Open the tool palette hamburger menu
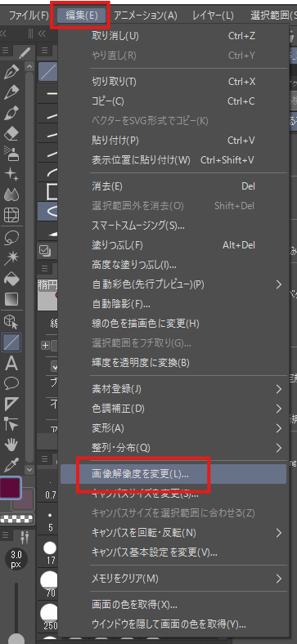The height and width of the screenshot is (644, 297). [x=6, y=51]
